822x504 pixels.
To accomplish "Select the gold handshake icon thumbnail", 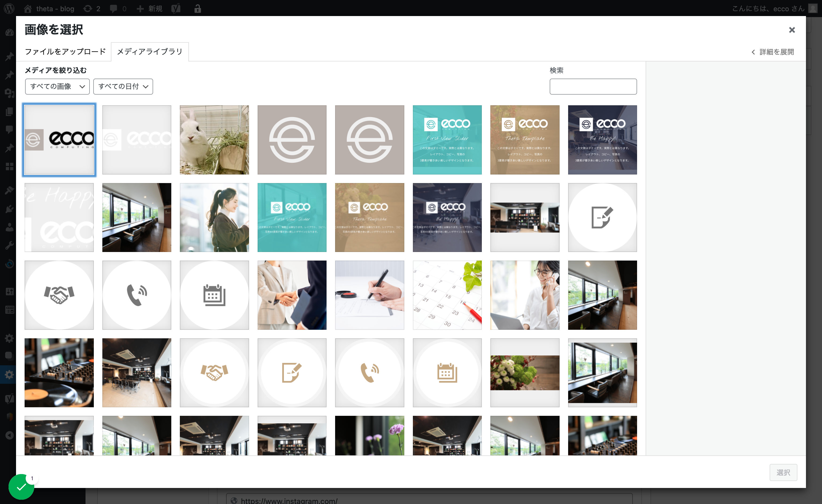I will [214, 373].
